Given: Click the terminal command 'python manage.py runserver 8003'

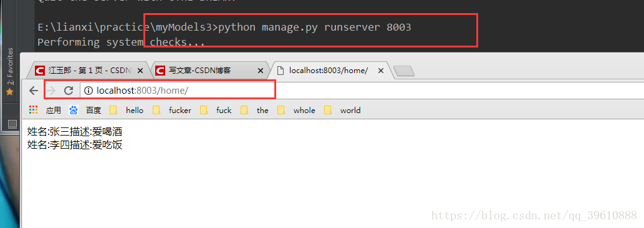Looking at the screenshot, I should click(x=315, y=27).
